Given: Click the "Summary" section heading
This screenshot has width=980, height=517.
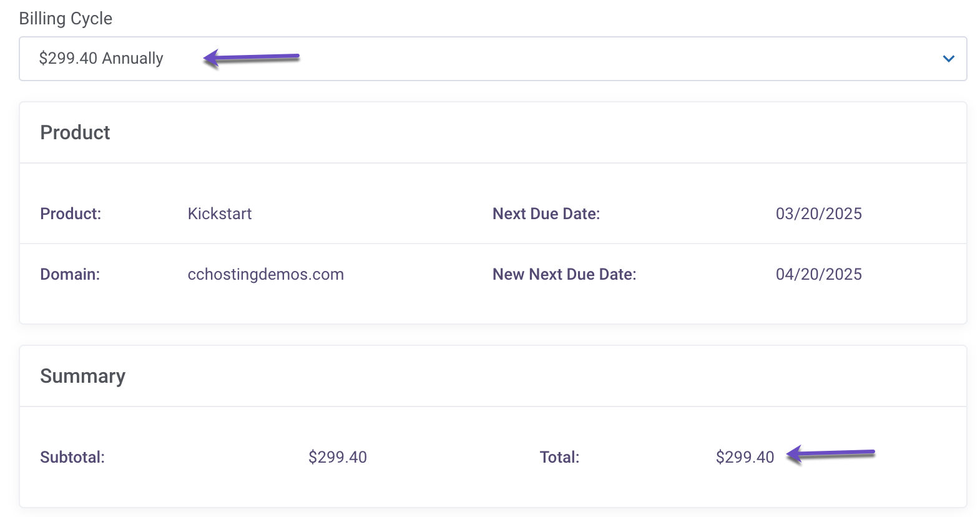Looking at the screenshot, I should (82, 376).
